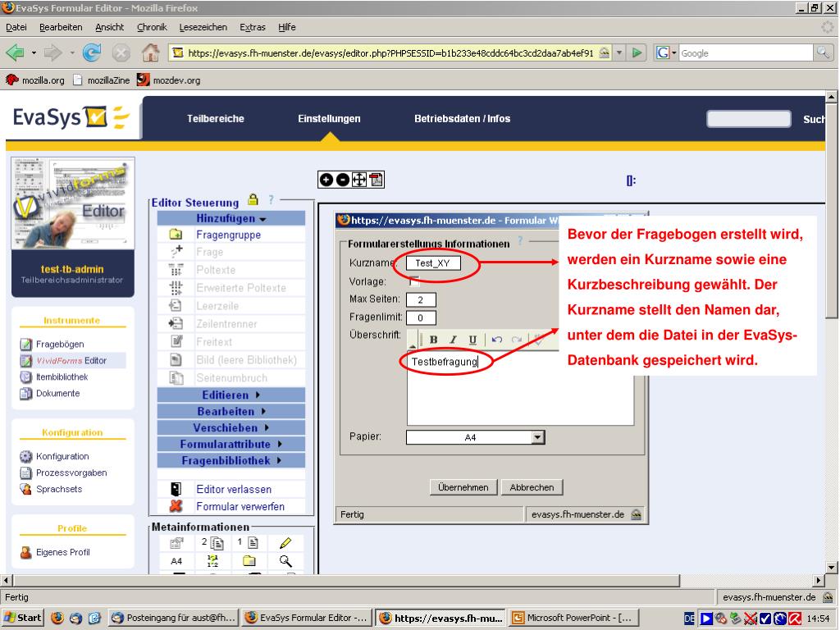Open the Itembibliothek link
The height and width of the screenshot is (630, 840).
(x=62, y=377)
